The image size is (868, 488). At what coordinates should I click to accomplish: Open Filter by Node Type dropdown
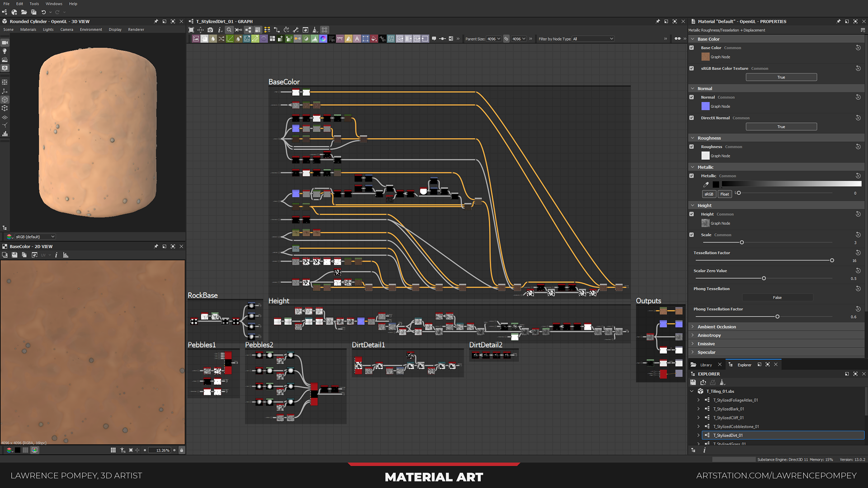click(593, 39)
